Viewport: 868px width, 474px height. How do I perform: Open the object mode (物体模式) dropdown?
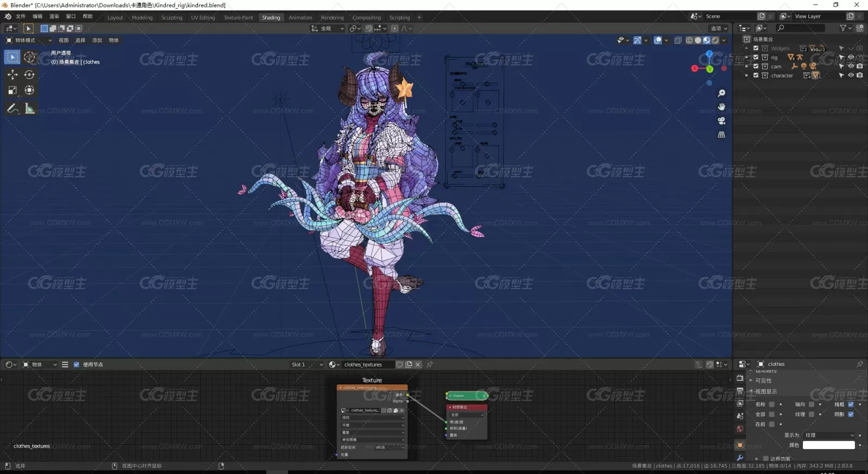(x=29, y=40)
